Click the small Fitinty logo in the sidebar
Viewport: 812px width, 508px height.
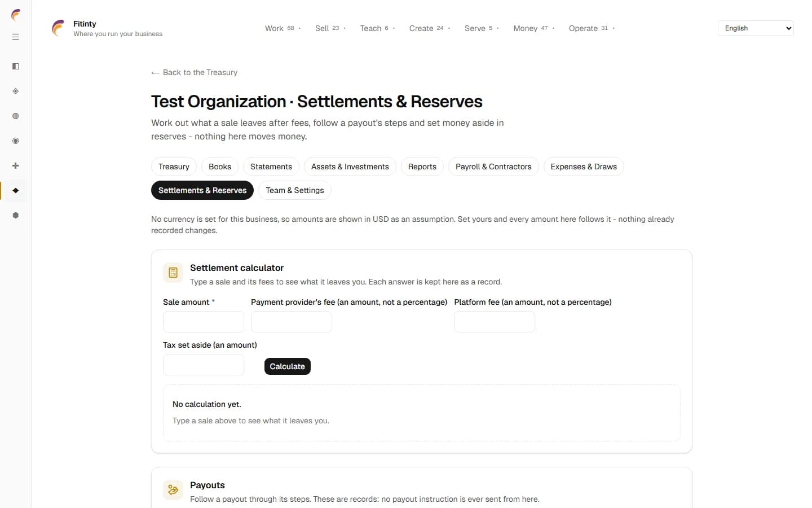click(16, 15)
